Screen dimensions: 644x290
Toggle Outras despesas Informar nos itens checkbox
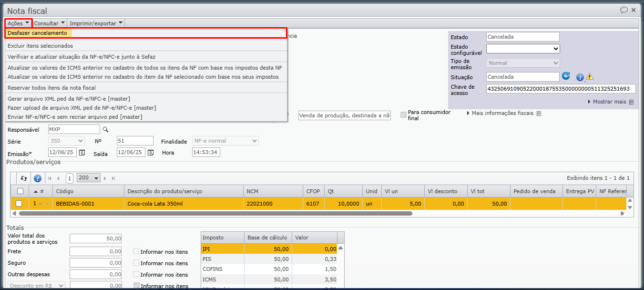[136, 274]
